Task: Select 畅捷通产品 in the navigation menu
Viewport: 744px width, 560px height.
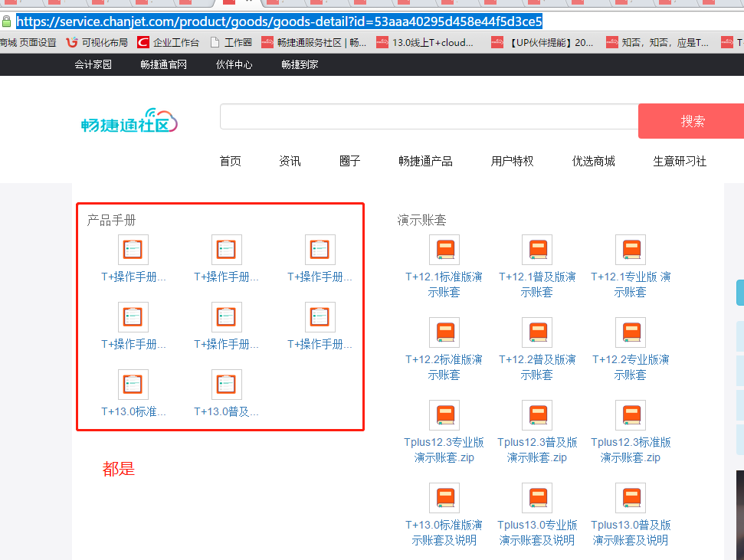Action: [x=425, y=162]
